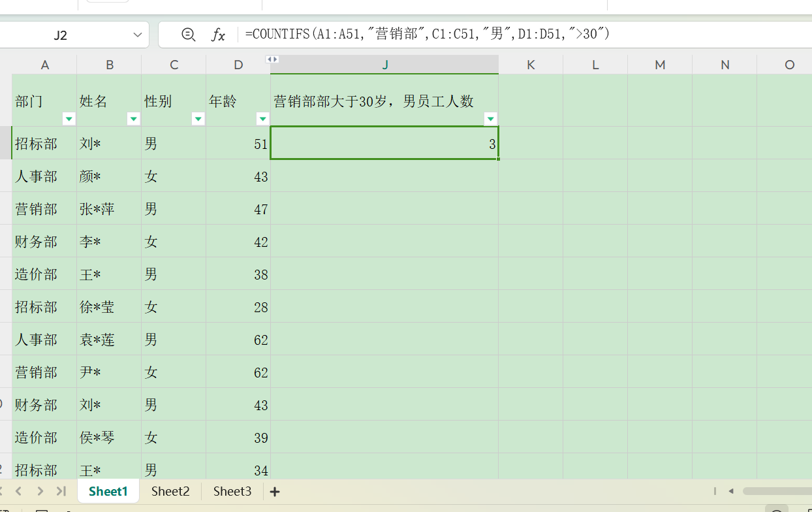Select column A header
The image size is (812, 512).
click(44, 65)
